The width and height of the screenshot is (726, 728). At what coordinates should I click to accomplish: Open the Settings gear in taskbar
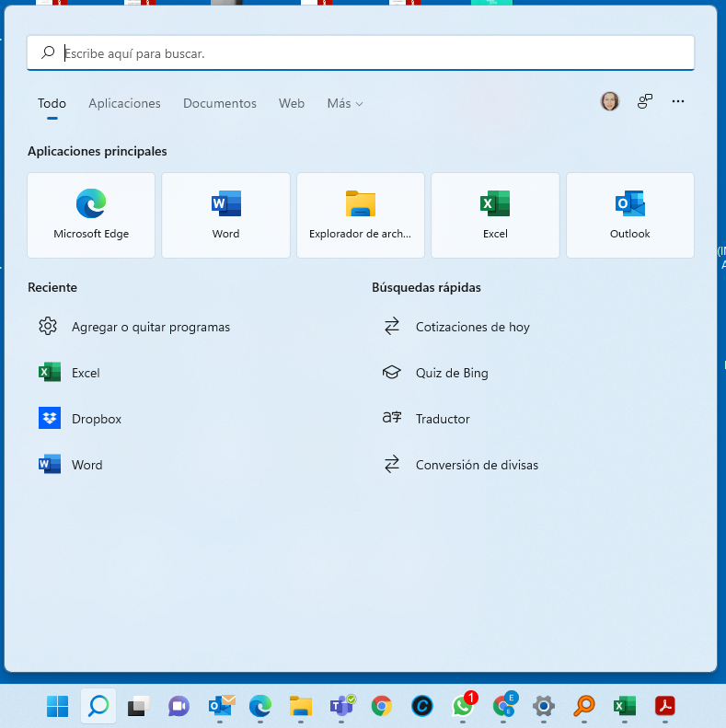pos(544,706)
